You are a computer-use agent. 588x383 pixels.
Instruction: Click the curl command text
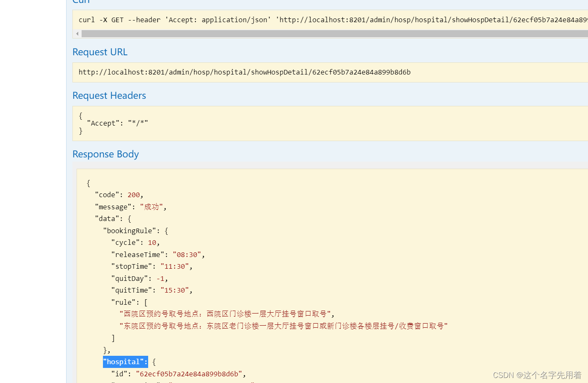333,20
